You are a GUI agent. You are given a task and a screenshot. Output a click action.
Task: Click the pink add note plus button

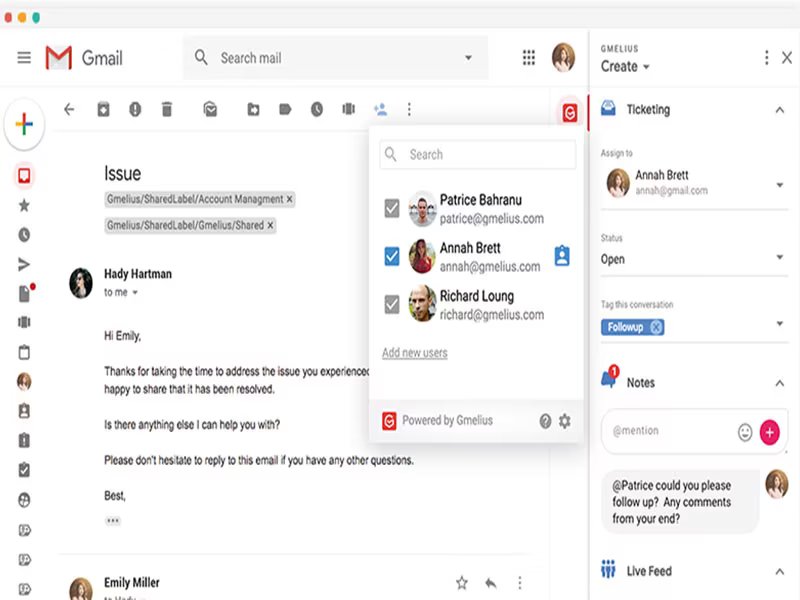(x=769, y=432)
